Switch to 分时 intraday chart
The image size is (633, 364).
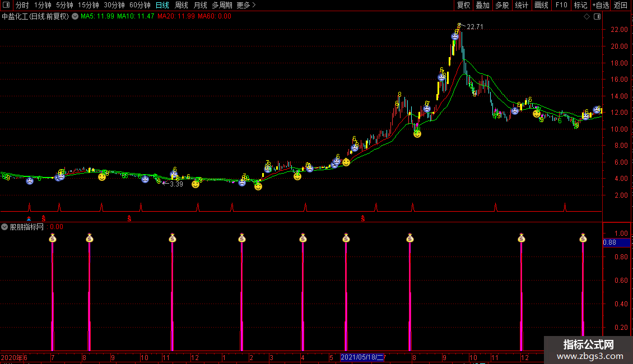pyautogui.click(x=22, y=5)
